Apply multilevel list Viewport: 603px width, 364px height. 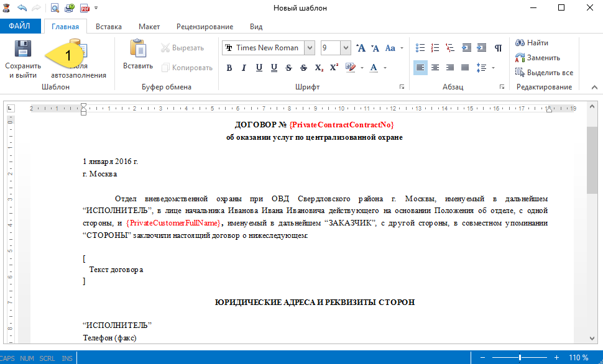click(x=450, y=48)
